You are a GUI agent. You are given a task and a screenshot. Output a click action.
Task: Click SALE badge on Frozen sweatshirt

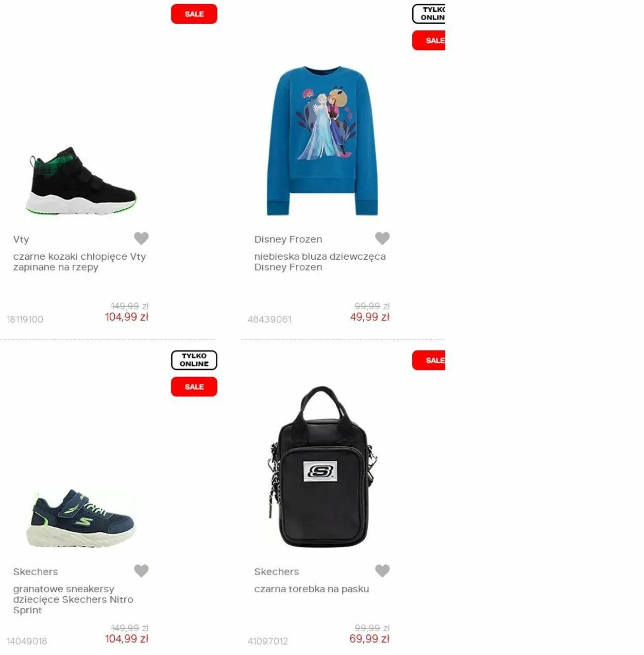(x=429, y=40)
